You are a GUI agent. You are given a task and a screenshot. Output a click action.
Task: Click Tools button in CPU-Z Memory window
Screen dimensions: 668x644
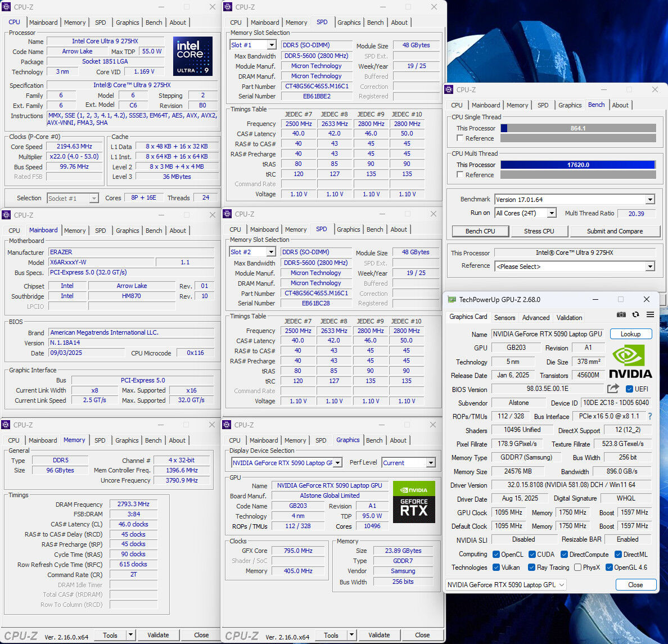tap(110, 634)
